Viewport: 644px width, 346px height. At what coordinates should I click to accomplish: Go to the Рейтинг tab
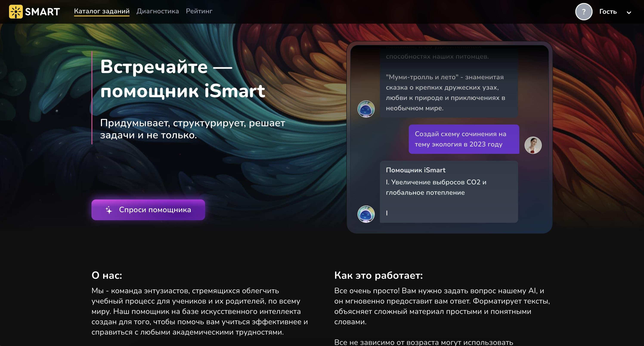point(199,11)
